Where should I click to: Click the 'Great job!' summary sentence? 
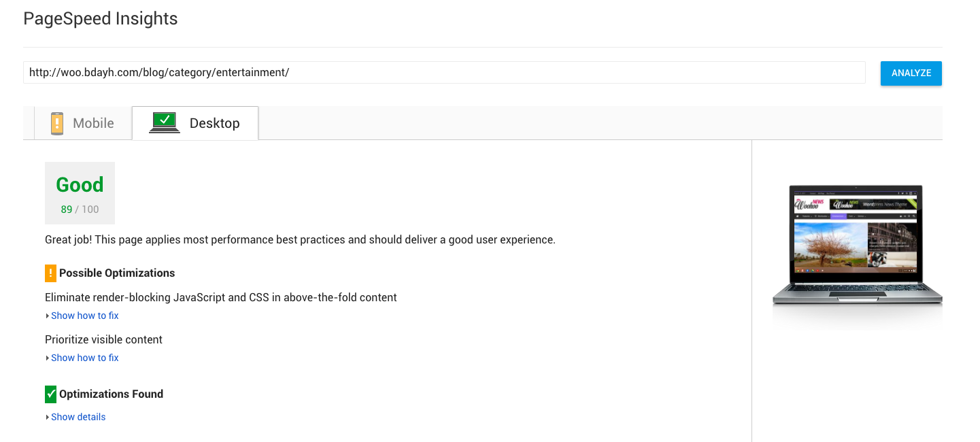300,239
